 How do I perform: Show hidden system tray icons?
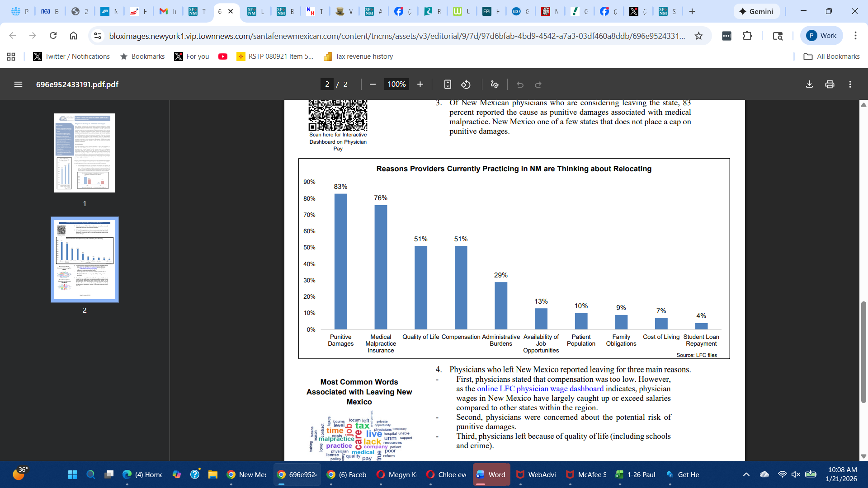[x=746, y=474]
